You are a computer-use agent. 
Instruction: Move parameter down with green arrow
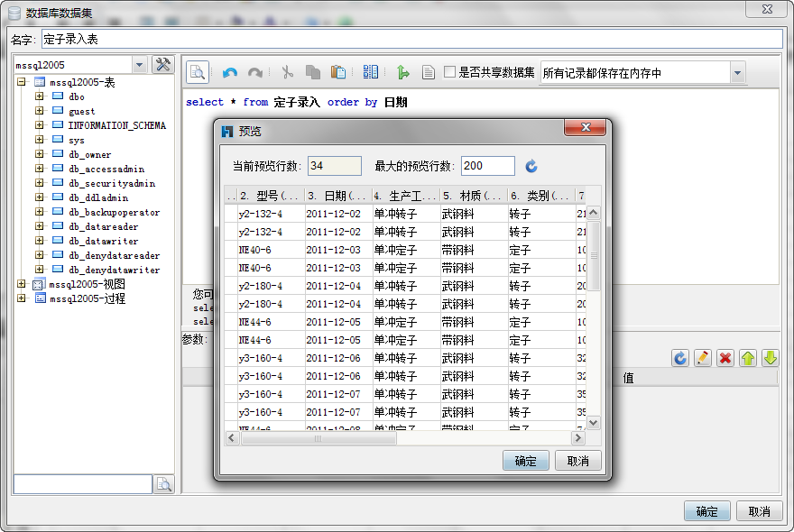tap(771, 358)
